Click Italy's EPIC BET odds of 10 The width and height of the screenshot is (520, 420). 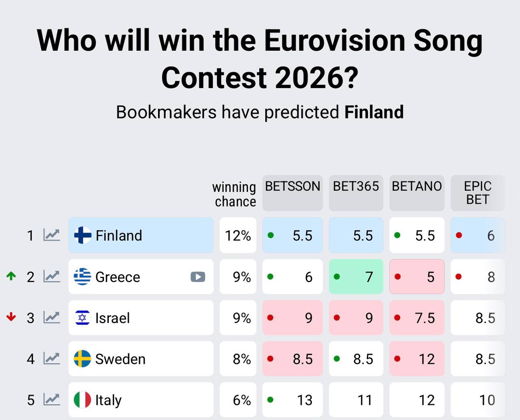[x=478, y=400]
